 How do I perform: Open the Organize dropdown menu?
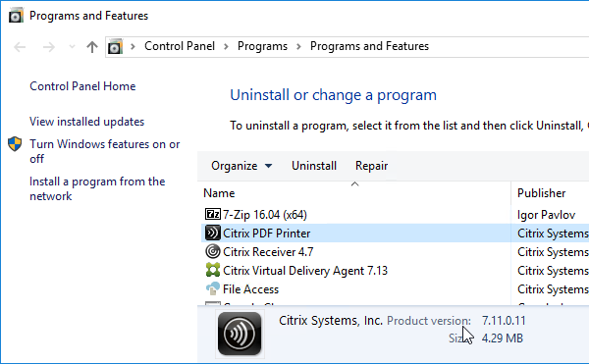coord(241,166)
